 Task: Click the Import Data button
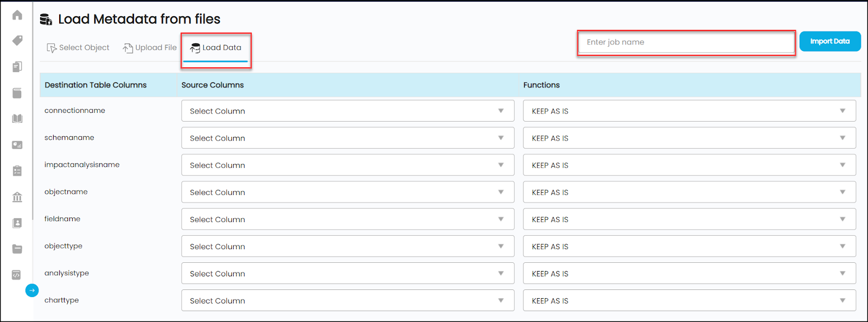(830, 41)
